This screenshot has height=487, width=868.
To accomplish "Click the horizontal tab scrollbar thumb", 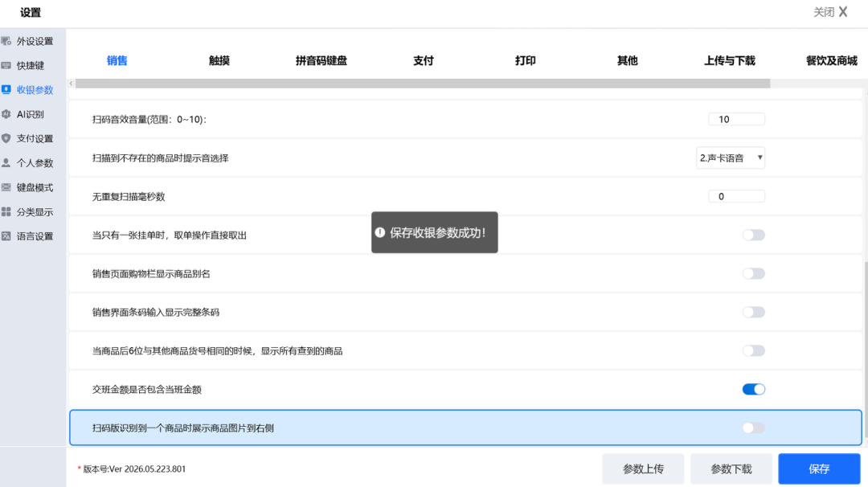I will tap(423, 84).
